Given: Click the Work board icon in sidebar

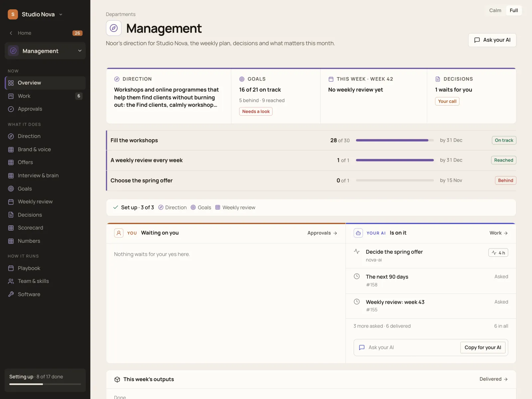Looking at the screenshot, I should pyautogui.click(x=11, y=96).
